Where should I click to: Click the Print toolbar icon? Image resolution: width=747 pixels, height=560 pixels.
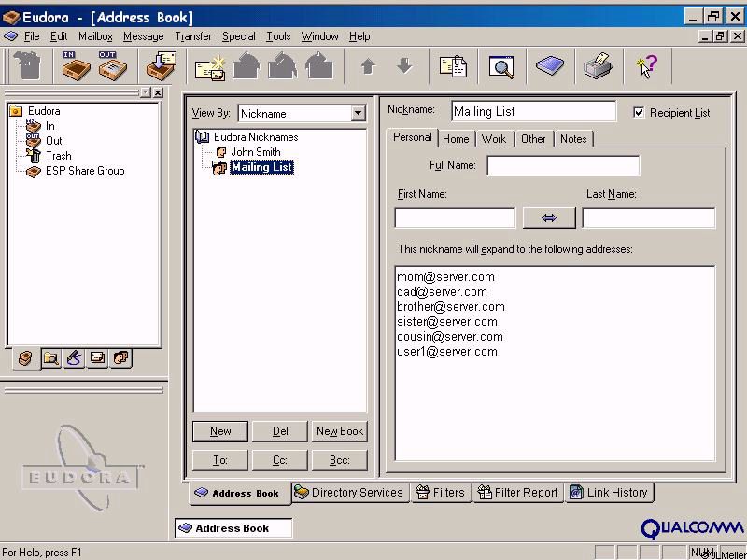[x=599, y=65]
